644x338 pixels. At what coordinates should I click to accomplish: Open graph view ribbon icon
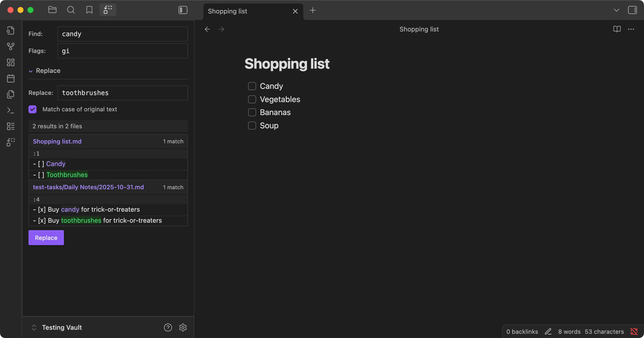pos(10,46)
